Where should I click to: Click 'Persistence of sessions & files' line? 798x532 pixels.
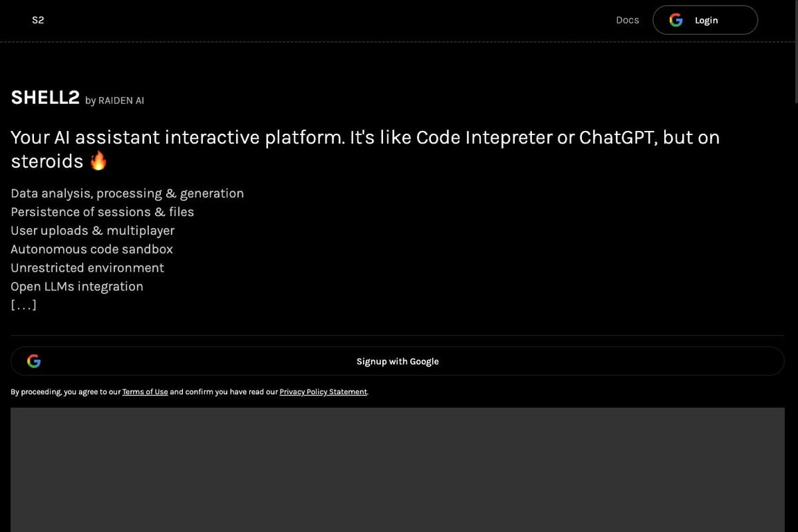pos(103,212)
